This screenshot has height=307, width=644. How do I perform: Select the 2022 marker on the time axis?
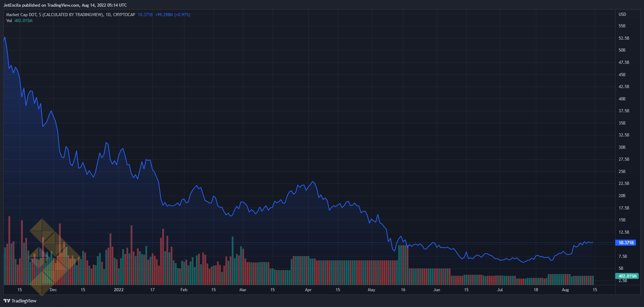pyautogui.click(x=119, y=290)
